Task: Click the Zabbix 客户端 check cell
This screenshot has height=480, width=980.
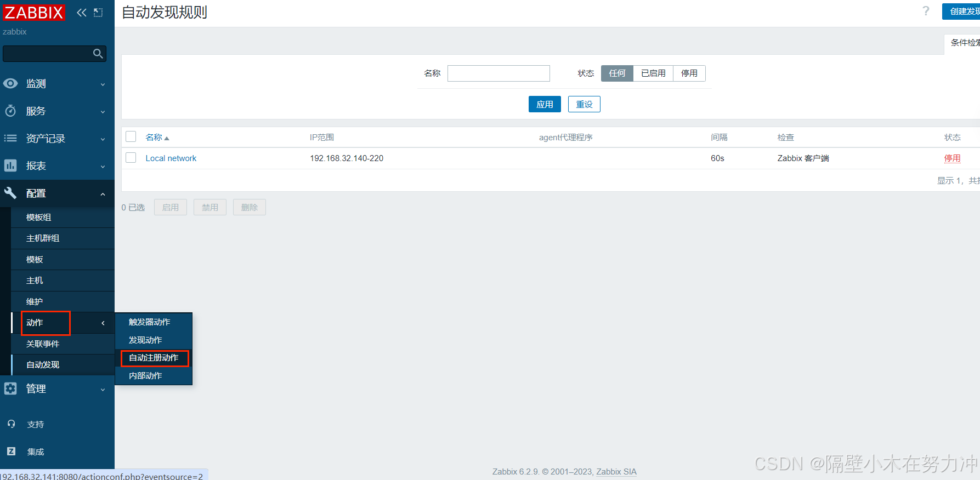Action: click(803, 158)
